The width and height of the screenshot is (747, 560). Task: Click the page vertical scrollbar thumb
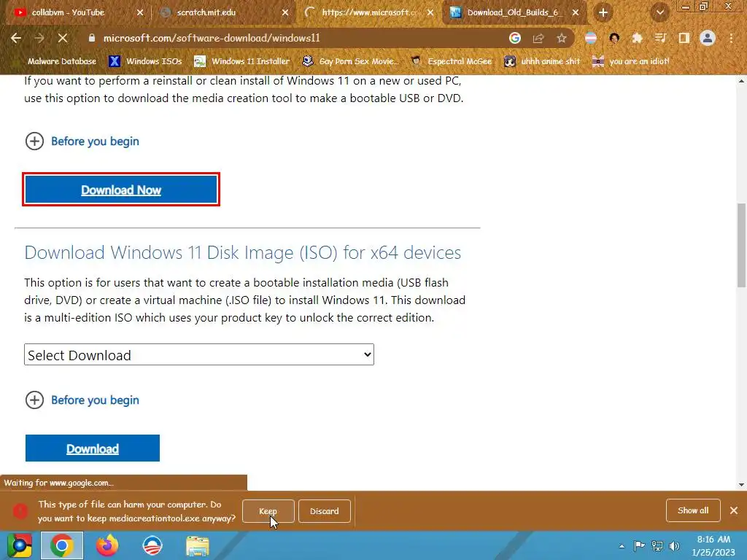click(741, 245)
